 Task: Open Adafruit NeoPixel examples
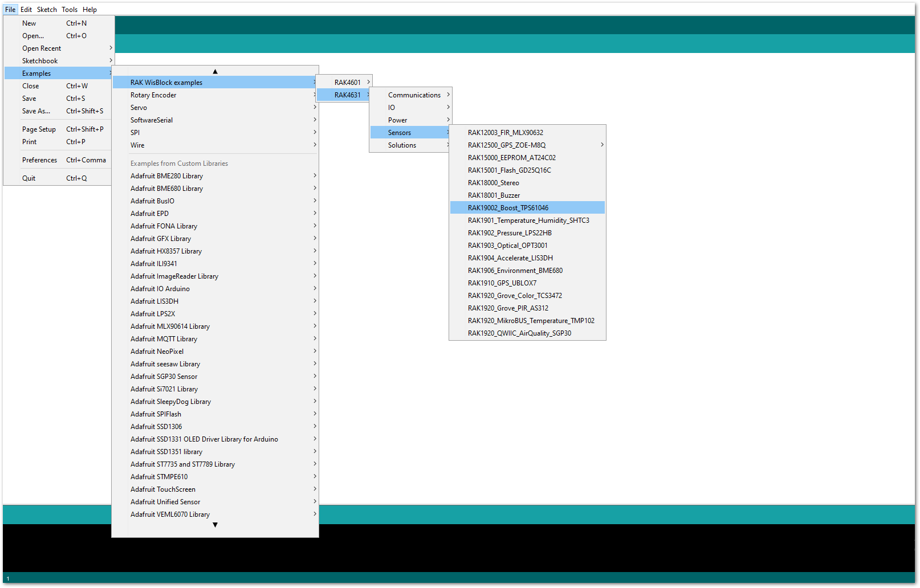[215, 352]
